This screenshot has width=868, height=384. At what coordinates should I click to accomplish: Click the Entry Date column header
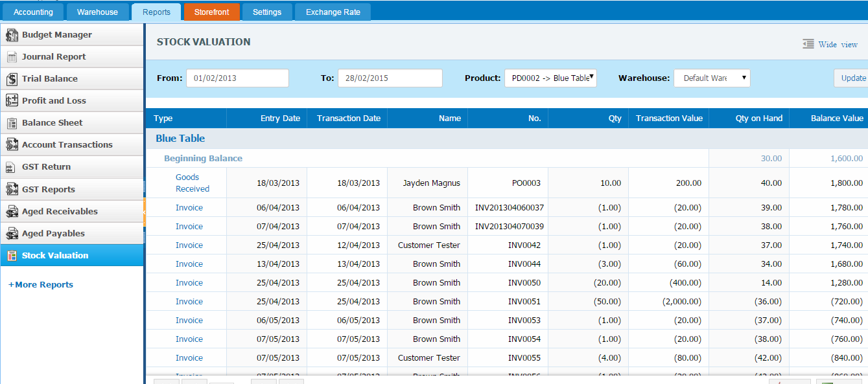click(x=266, y=119)
